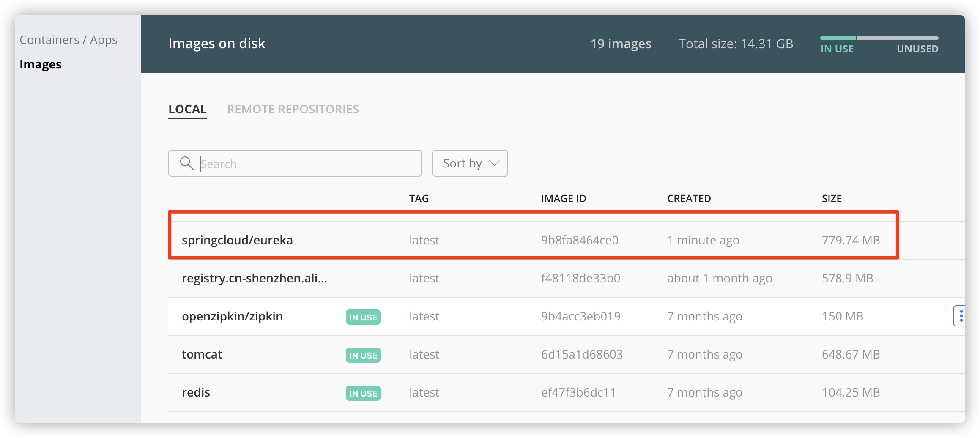Click the magnifying glass search icon
The image size is (980, 438).
pyautogui.click(x=186, y=163)
